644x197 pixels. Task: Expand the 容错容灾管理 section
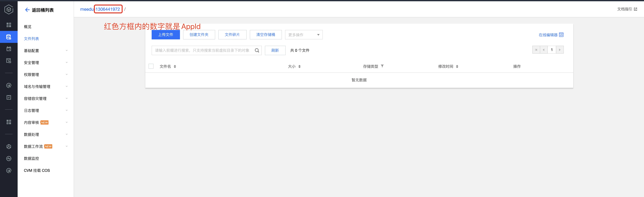pyautogui.click(x=46, y=99)
